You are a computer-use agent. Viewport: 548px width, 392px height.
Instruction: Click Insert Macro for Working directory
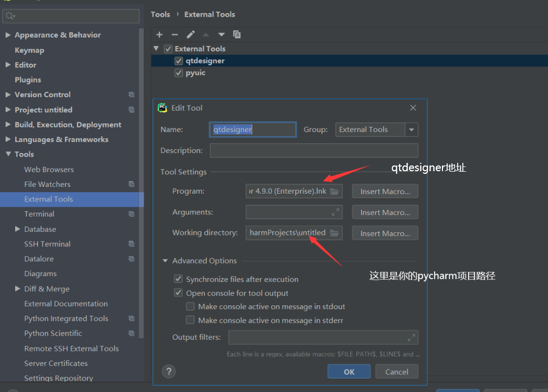pyautogui.click(x=385, y=233)
